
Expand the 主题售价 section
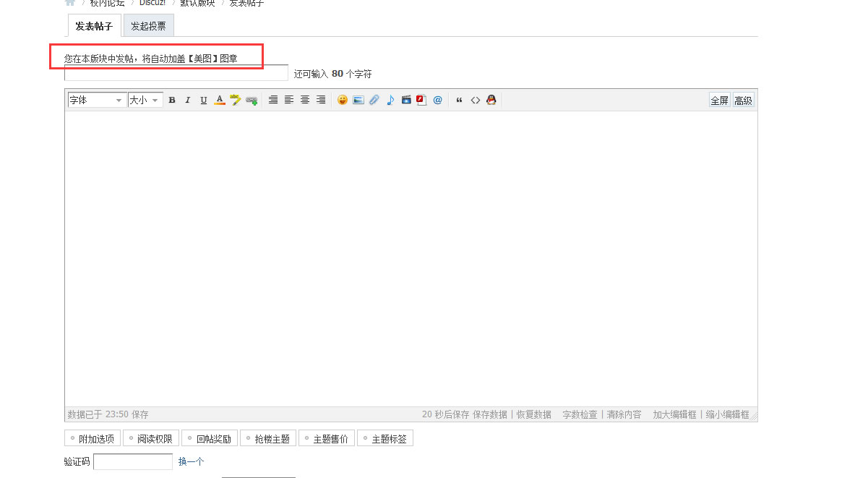click(x=327, y=439)
